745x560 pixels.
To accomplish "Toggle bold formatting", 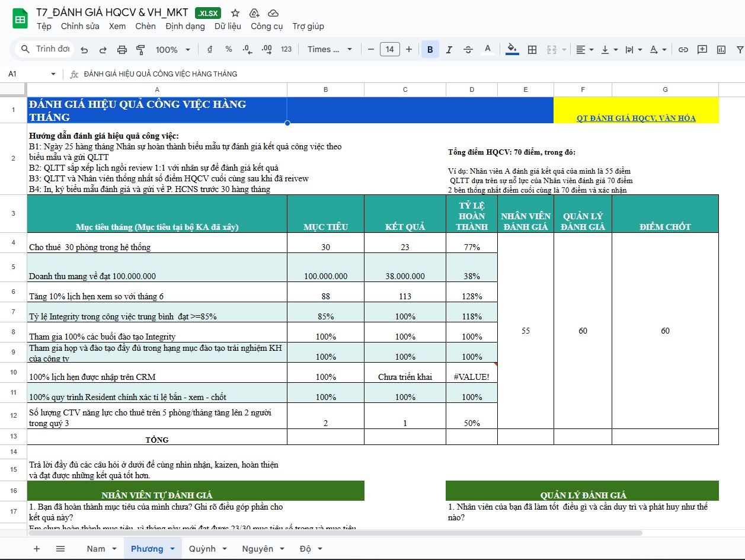I will (x=430, y=50).
